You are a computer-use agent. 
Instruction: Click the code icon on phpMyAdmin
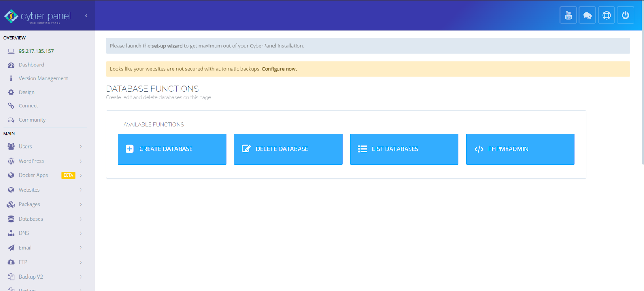click(x=479, y=149)
